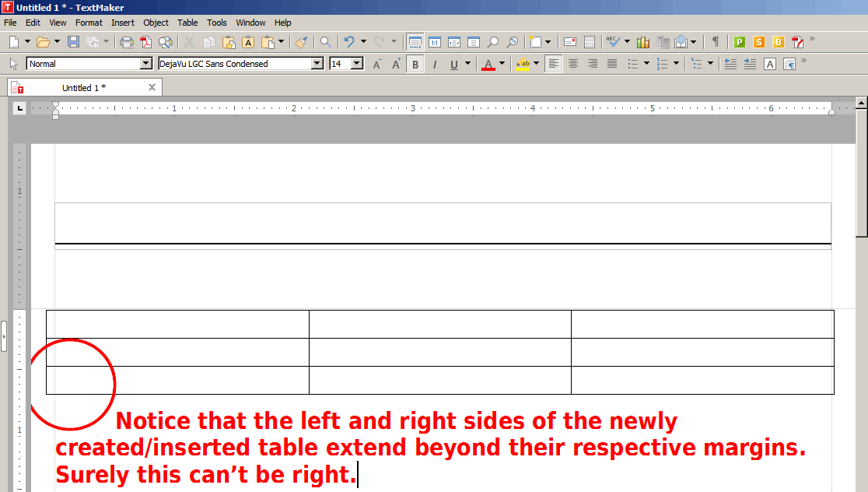The height and width of the screenshot is (492, 868).
Task: Click the Print icon
Action: point(127,42)
